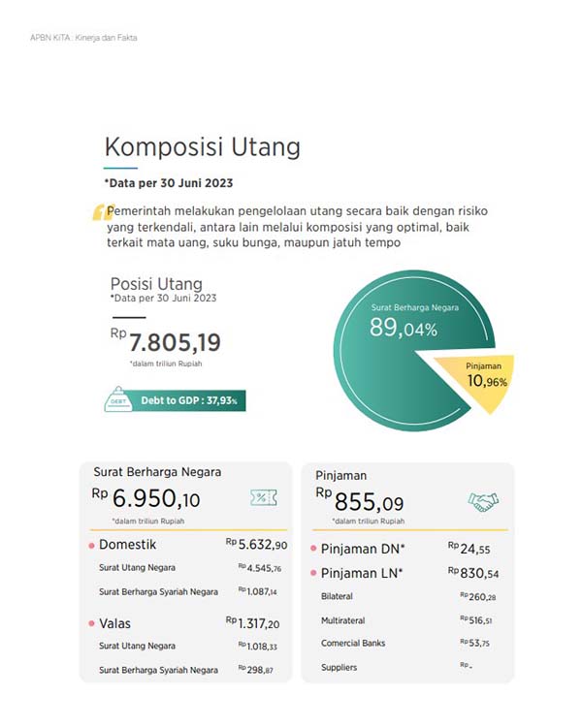Click the pink bullet beside Pinjaman LN

point(312,574)
